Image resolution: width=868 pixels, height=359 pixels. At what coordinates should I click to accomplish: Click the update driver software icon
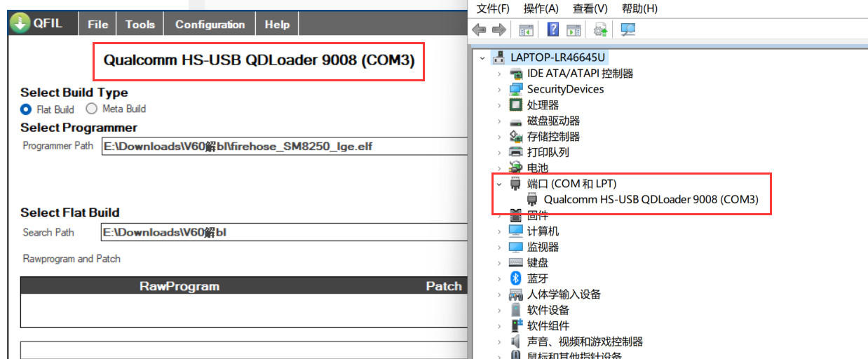[x=600, y=29]
